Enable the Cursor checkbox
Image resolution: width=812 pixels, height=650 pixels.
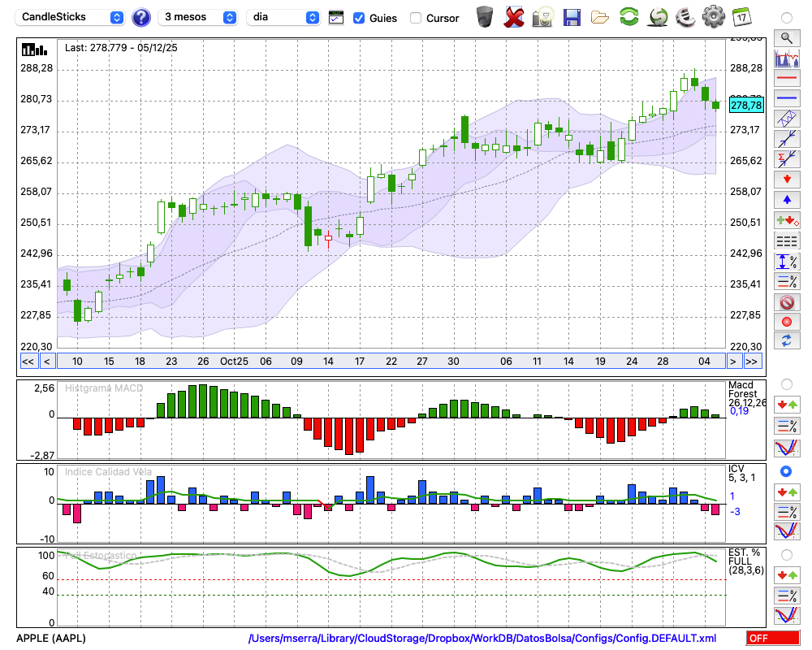pyautogui.click(x=416, y=18)
